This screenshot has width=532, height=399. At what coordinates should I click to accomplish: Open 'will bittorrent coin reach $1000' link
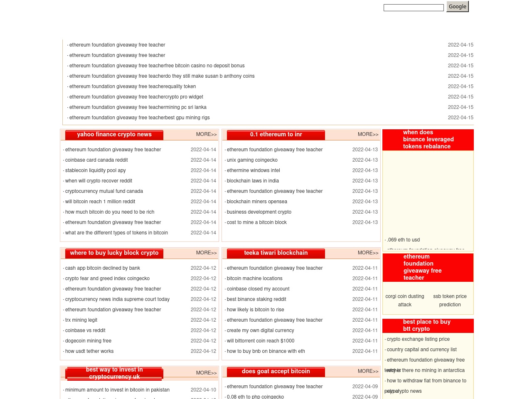click(261, 341)
